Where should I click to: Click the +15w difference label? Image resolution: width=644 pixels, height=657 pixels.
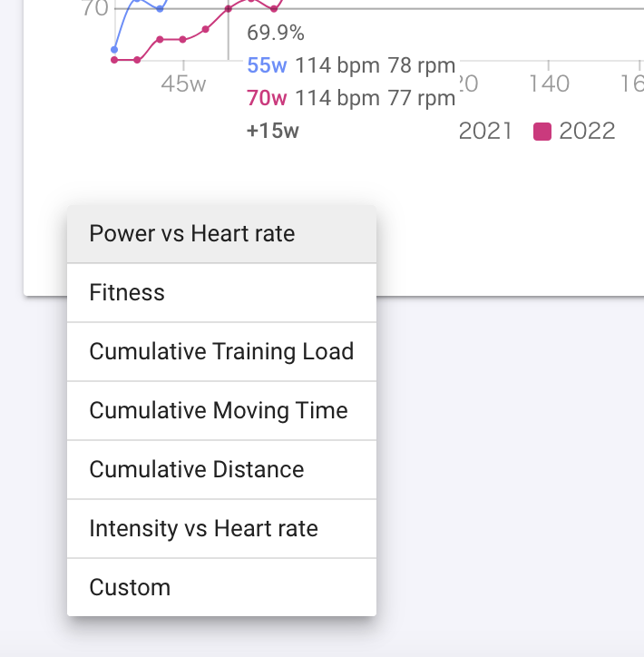(272, 131)
